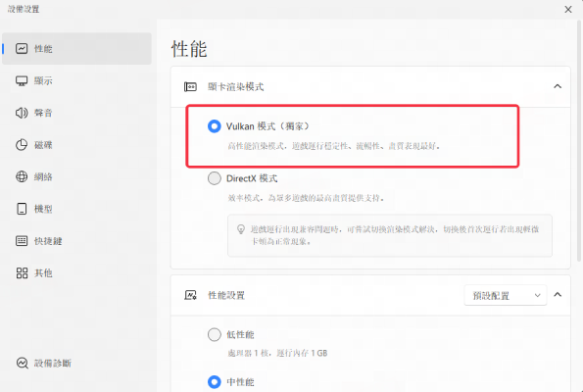Screen dimensions: 583x392
Task: Click the 性能設置 heading text
Action: click(226, 295)
